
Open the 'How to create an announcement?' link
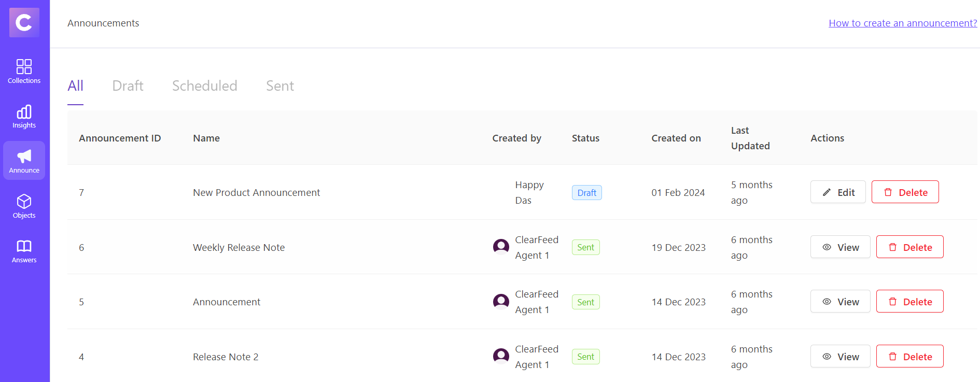pos(902,23)
